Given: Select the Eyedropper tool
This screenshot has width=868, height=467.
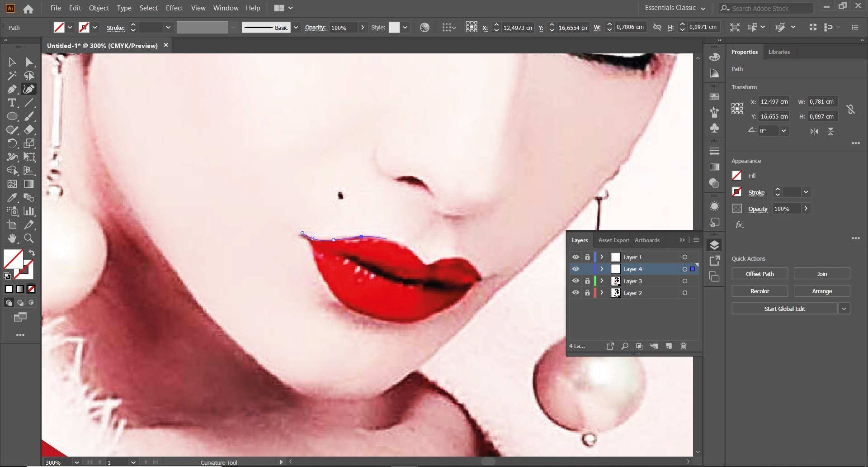Looking at the screenshot, I should [12, 198].
